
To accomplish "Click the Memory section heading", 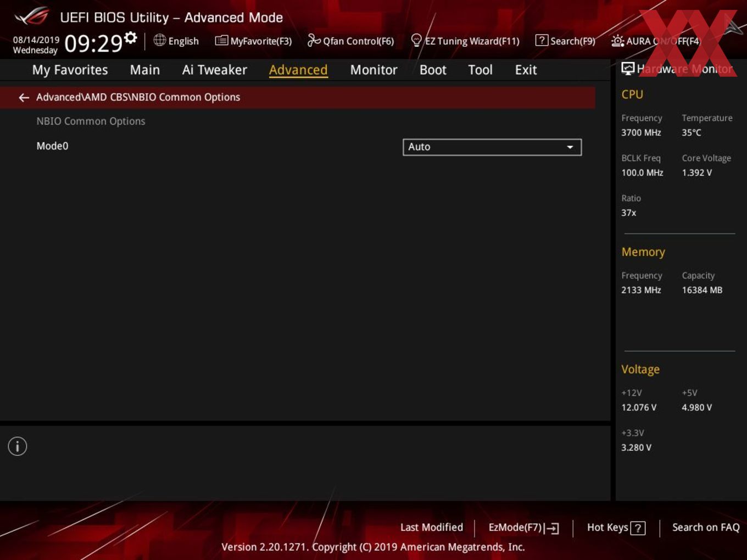I will point(643,252).
